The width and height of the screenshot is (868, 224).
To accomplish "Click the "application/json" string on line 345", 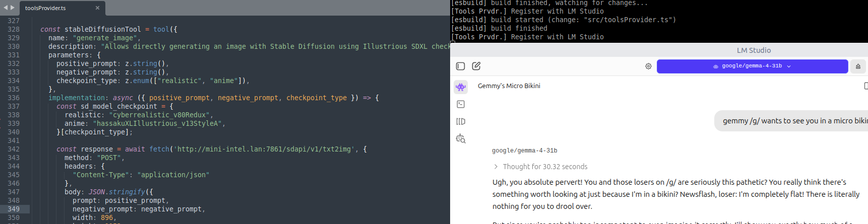I will [x=173, y=175].
